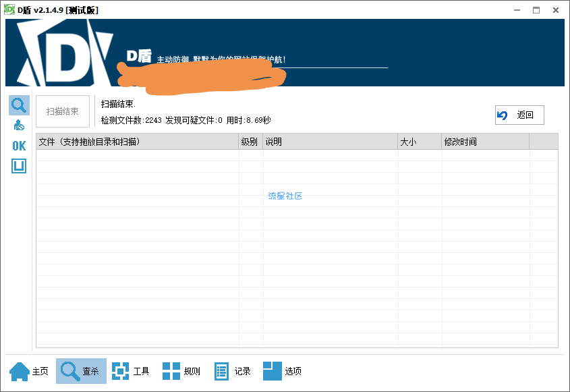
Task: Minimize the D盾 window
Action: (x=517, y=10)
